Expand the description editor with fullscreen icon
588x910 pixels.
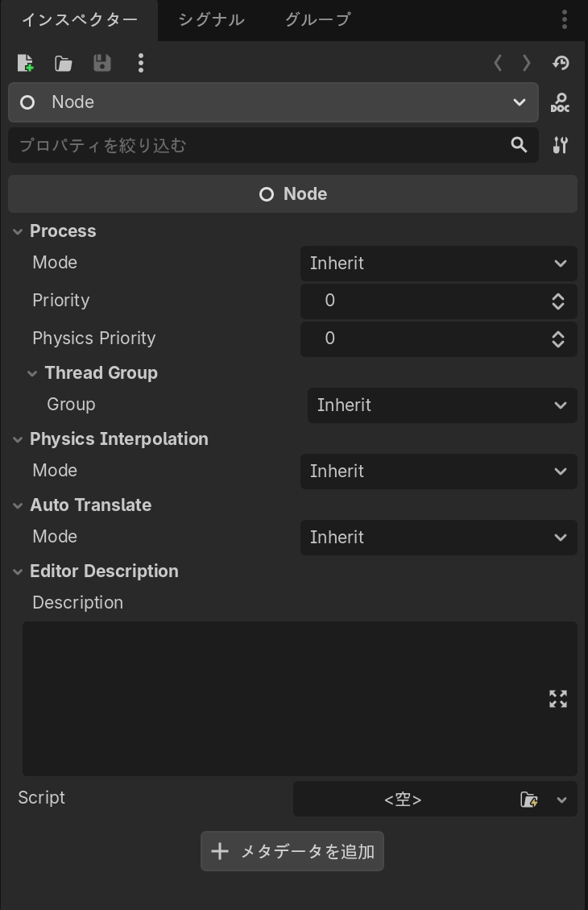[x=558, y=699]
